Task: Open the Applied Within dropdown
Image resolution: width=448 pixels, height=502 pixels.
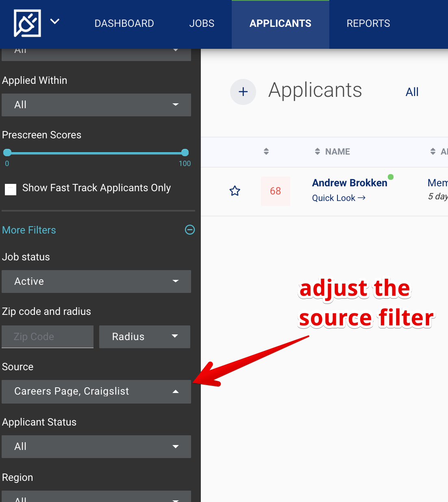Action: [96, 105]
